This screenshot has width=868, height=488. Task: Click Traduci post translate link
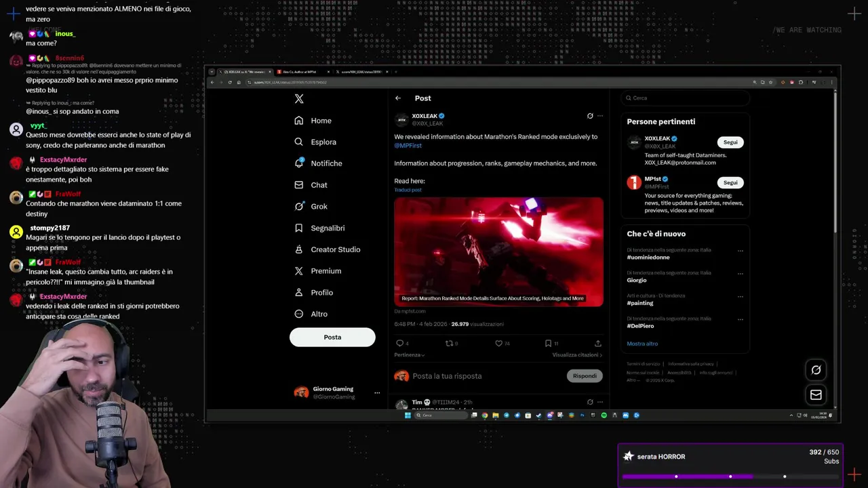[x=408, y=190]
